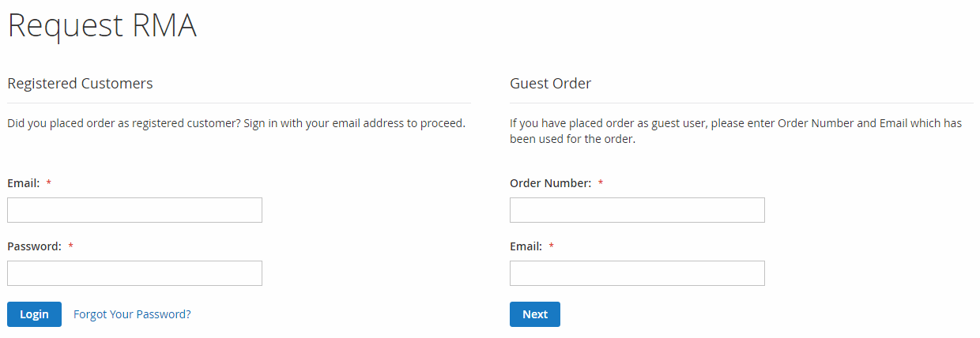Click the red asterisk beside Password
The image size is (980, 338).
(71, 246)
